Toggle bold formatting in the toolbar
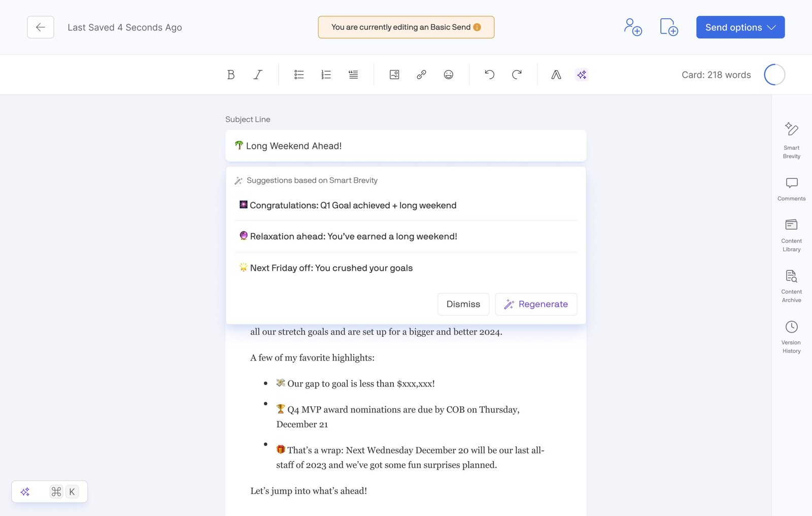The height and width of the screenshot is (516, 812). coord(231,75)
